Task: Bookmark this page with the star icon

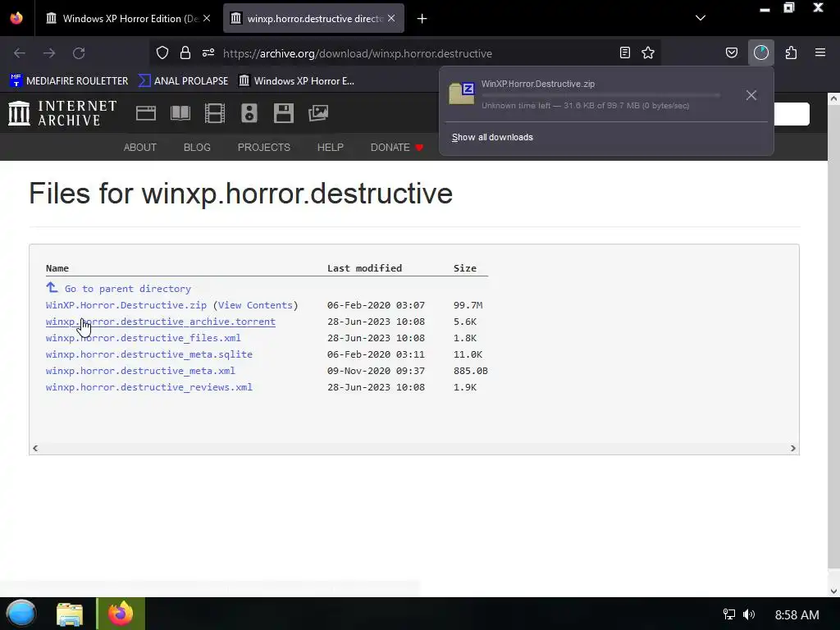Action: tap(648, 52)
